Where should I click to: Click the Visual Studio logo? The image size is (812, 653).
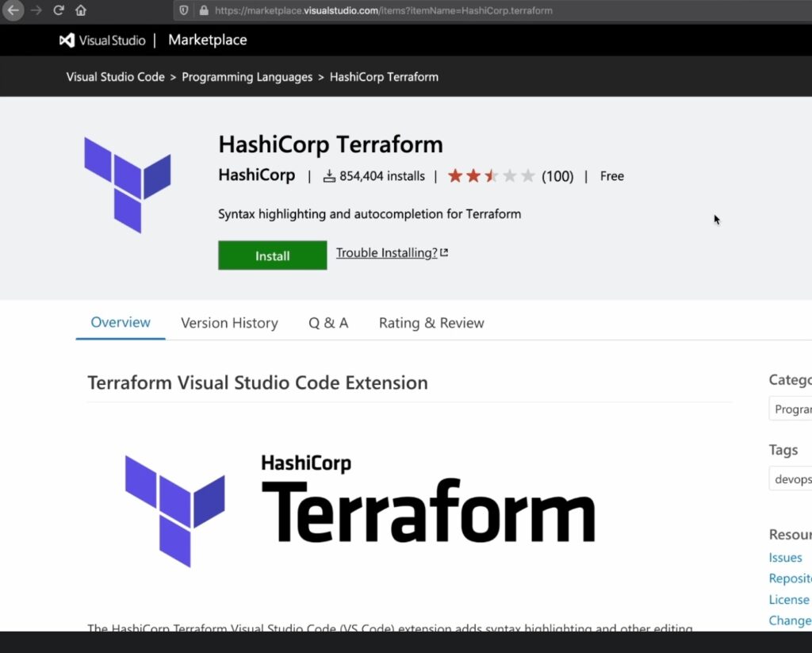(x=102, y=40)
